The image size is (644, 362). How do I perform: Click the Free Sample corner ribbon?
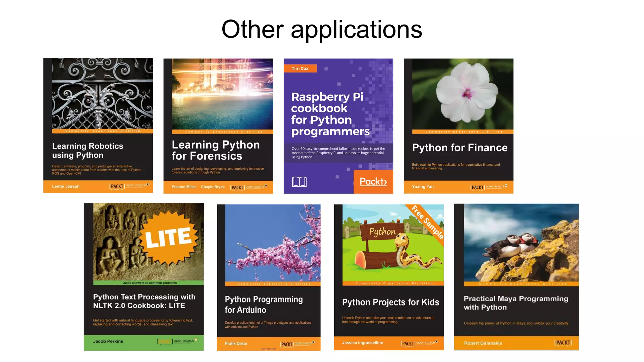428,222
